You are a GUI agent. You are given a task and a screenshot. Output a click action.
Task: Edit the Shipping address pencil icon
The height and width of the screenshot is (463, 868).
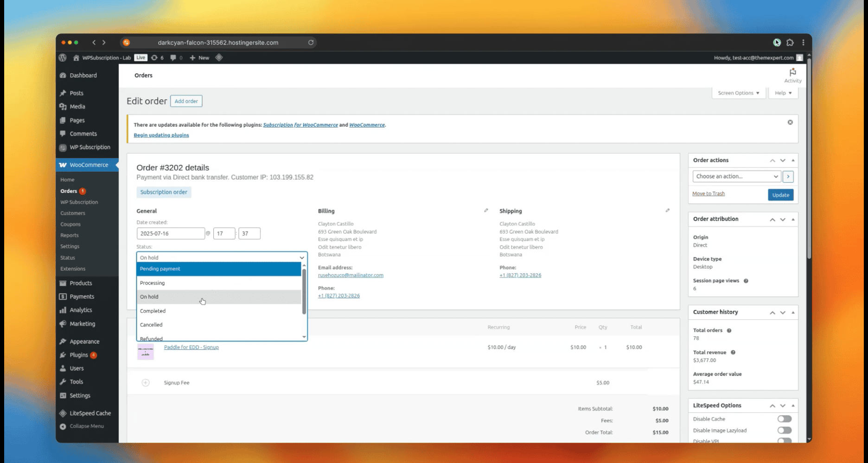(x=667, y=211)
